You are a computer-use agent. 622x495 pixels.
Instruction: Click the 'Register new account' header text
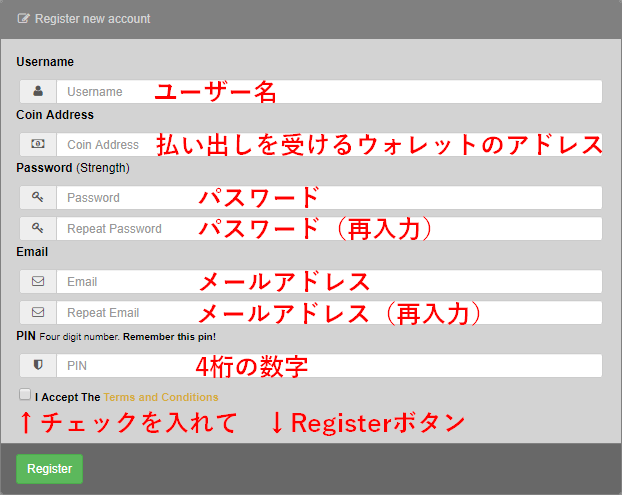pos(92,19)
